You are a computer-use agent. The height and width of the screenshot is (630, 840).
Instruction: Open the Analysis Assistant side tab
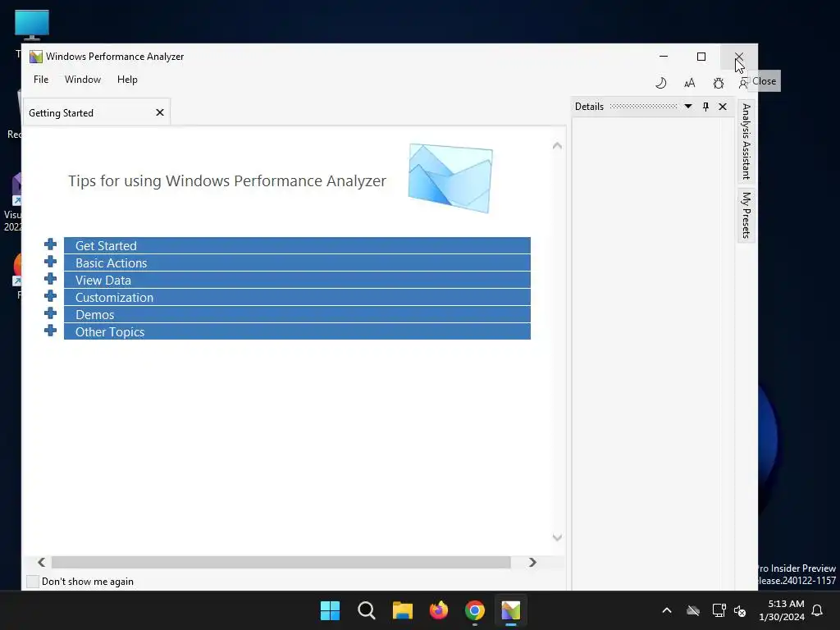coord(746,142)
